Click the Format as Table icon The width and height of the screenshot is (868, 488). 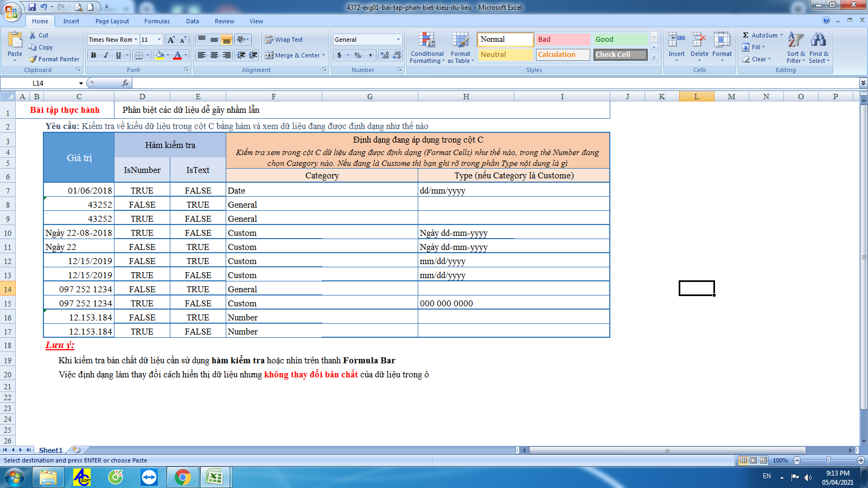(x=461, y=41)
